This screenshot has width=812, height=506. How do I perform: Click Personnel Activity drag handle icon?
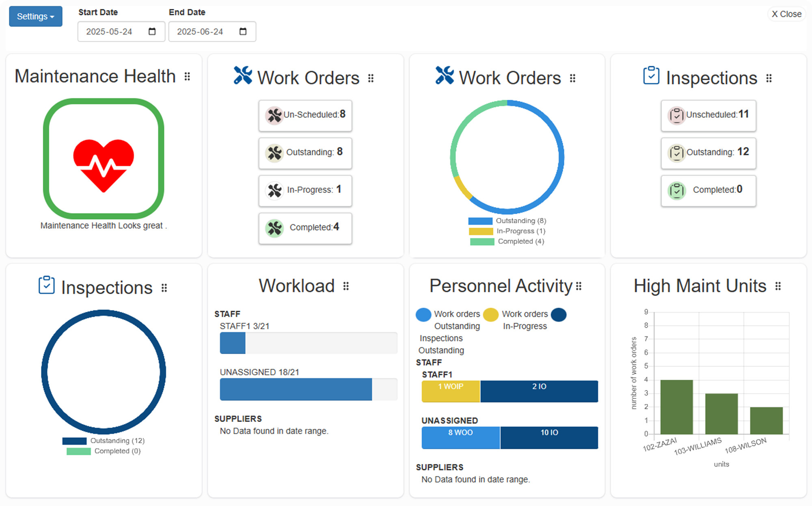[579, 286]
